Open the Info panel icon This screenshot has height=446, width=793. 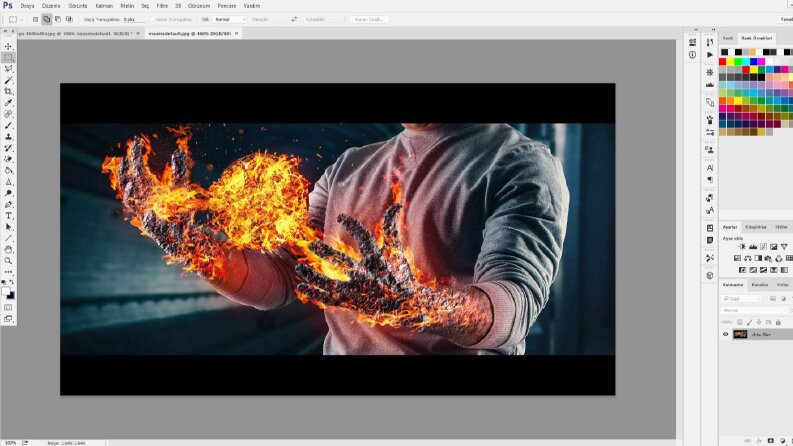pyautogui.click(x=692, y=55)
